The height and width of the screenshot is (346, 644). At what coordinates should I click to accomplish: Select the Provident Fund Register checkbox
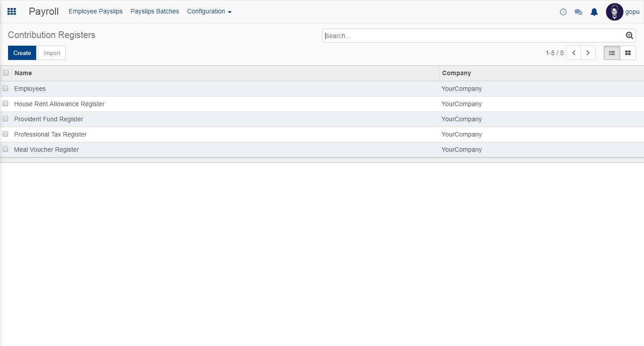coord(6,119)
